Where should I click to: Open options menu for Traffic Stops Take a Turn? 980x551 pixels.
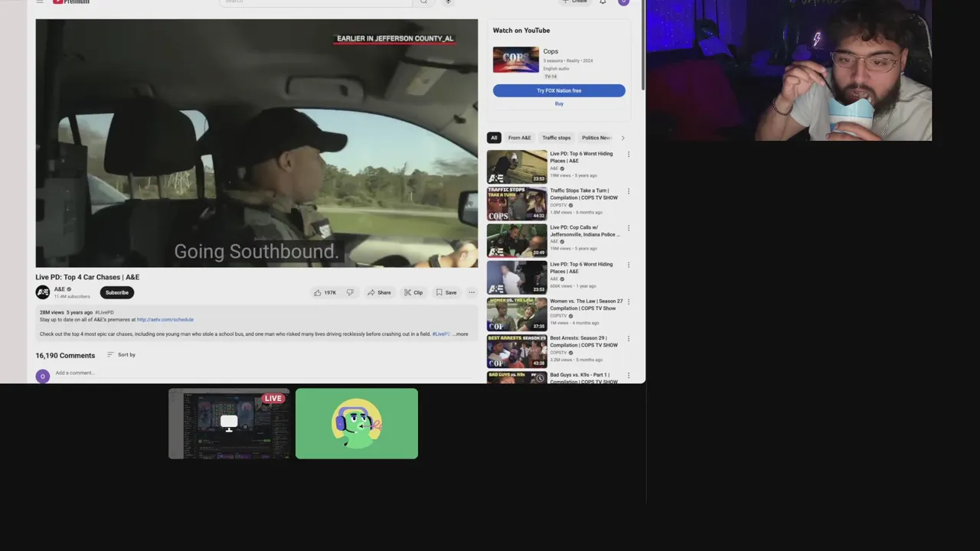[x=629, y=191]
